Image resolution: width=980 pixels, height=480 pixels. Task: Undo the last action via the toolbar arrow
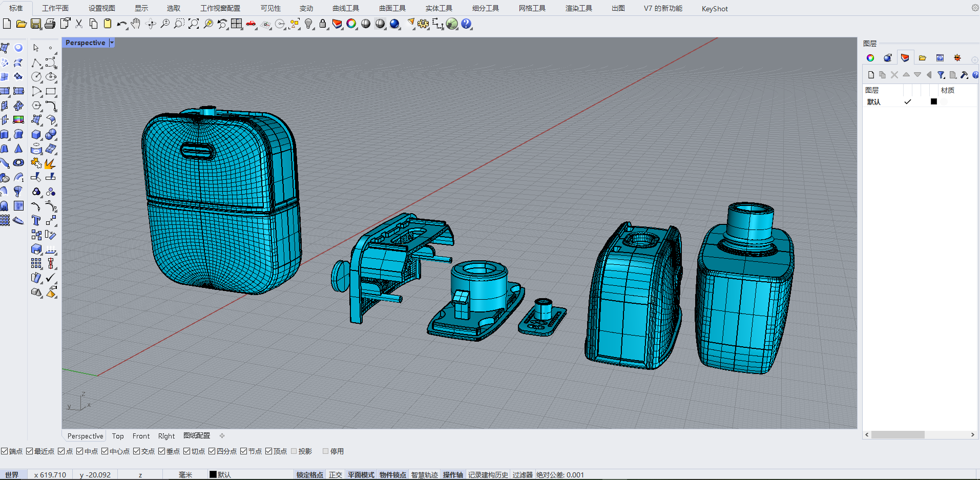(x=122, y=24)
